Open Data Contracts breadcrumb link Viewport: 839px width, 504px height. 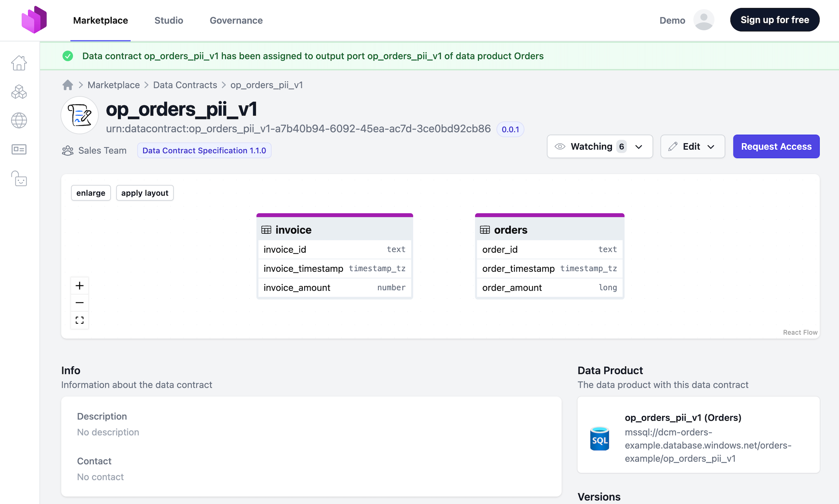[185, 85]
